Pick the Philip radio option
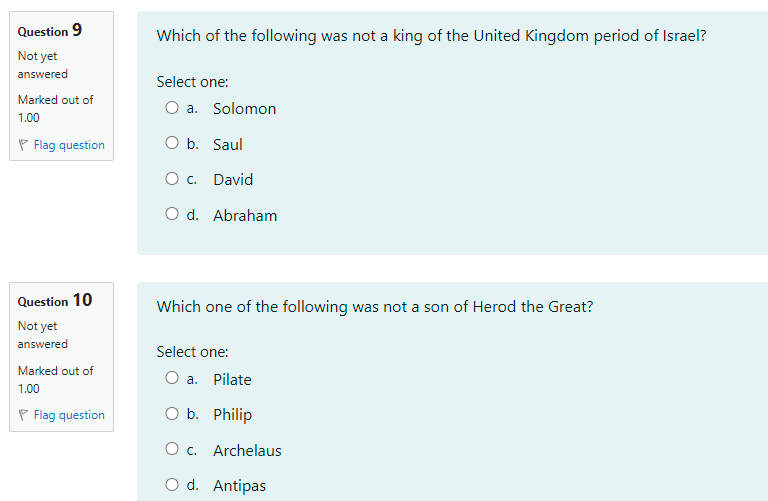This screenshot has height=501, width=768. coord(172,414)
